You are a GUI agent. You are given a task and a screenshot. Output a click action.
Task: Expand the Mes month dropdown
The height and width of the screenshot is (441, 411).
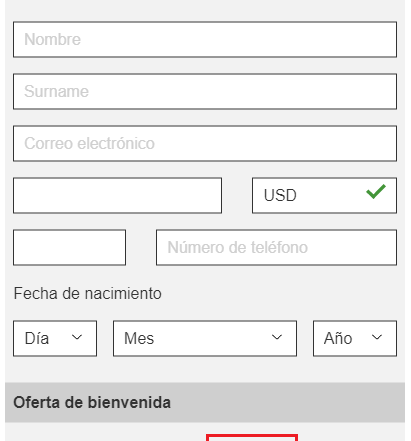(x=205, y=338)
